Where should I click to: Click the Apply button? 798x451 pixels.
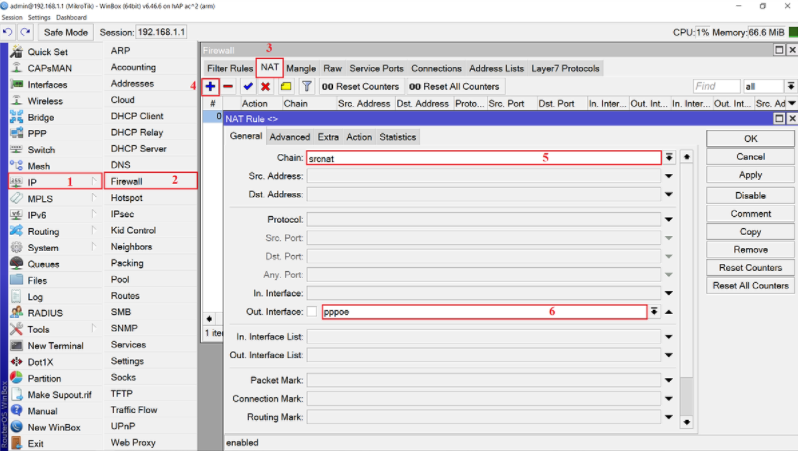tap(750, 175)
